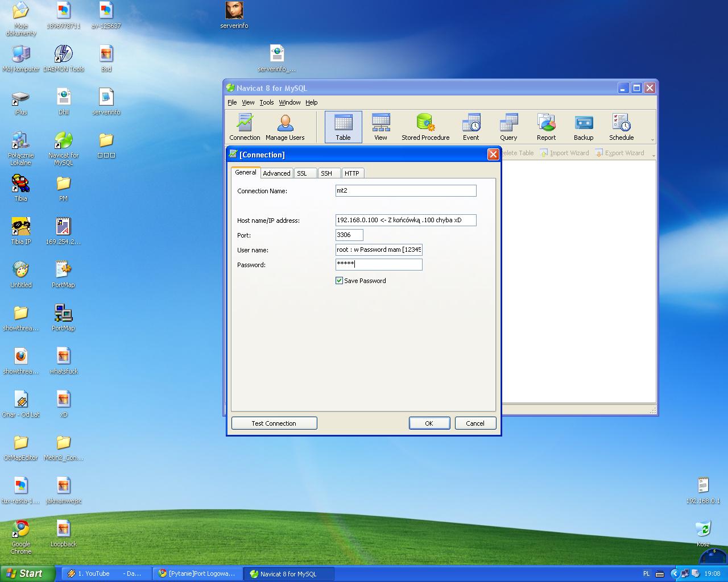The width and height of the screenshot is (728, 582).
Task: Confirm connection with OK button
Action: click(x=429, y=423)
